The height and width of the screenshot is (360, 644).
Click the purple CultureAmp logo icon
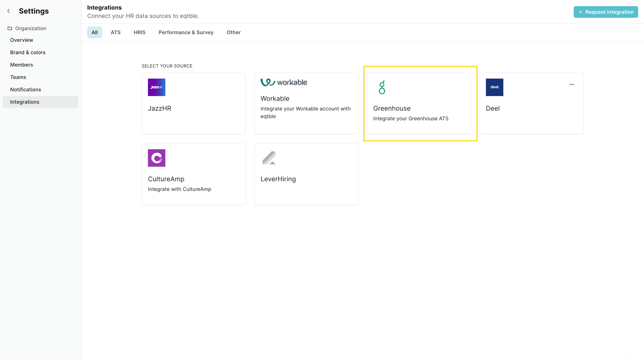tap(157, 158)
